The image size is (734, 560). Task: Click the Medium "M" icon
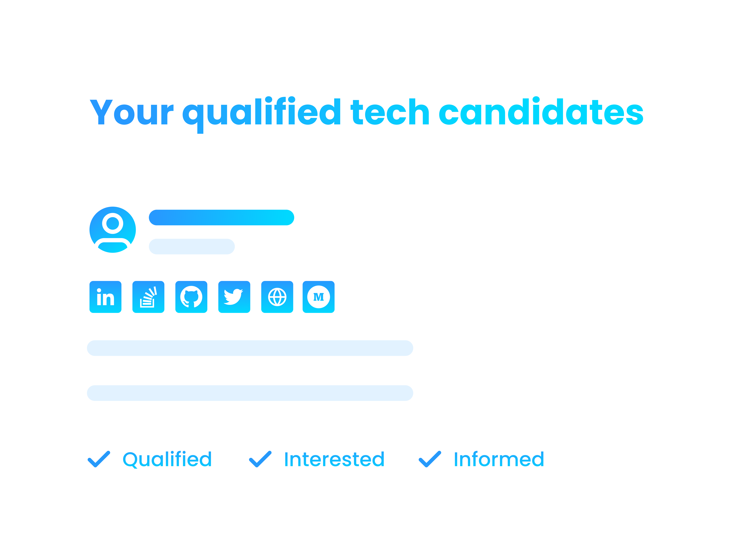point(319,297)
